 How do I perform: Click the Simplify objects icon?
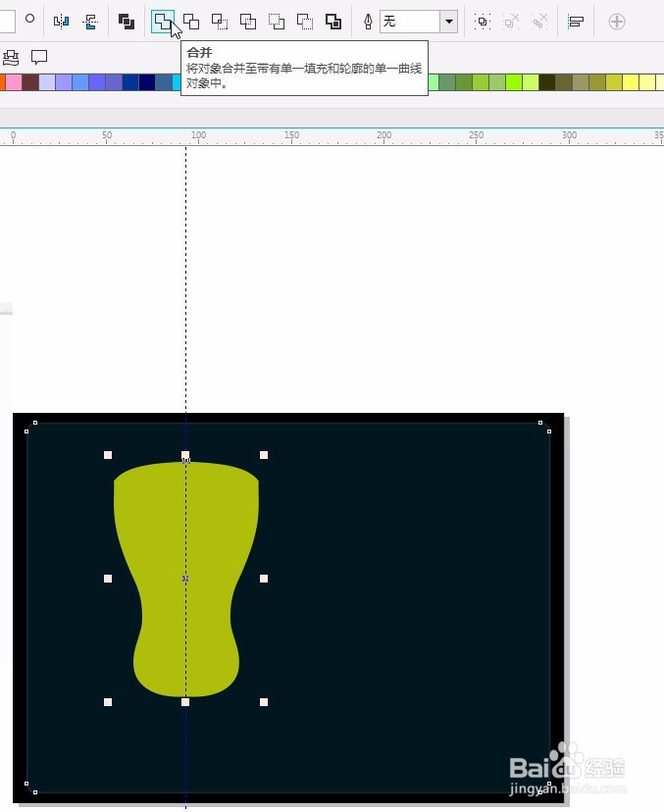(248, 22)
